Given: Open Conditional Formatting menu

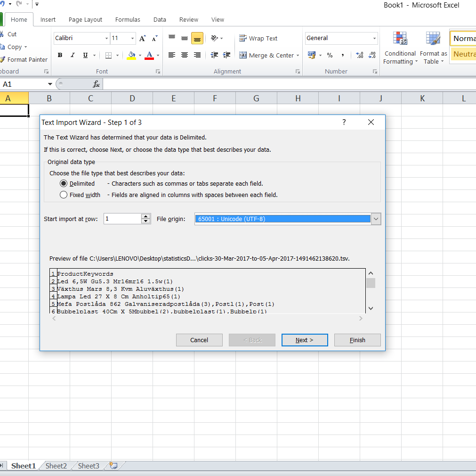Looking at the screenshot, I should (x=400, y=48).
